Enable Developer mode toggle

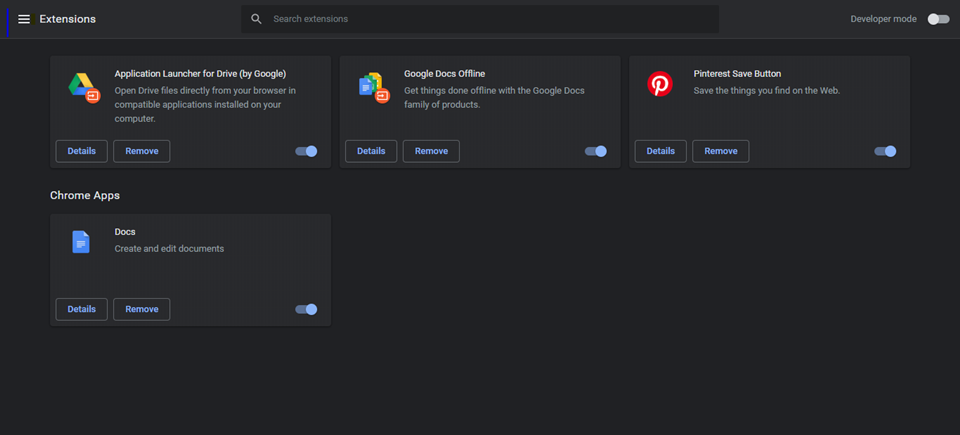938,19
